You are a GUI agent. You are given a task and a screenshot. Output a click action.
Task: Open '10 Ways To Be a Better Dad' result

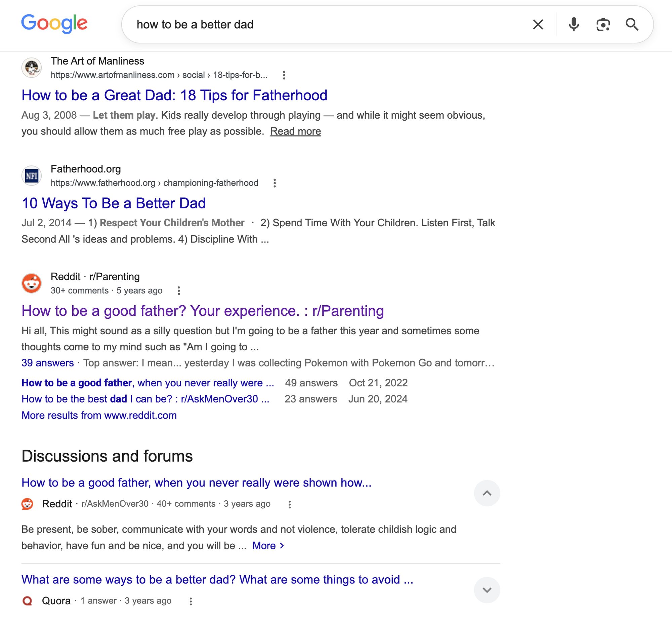coord(114,203)
